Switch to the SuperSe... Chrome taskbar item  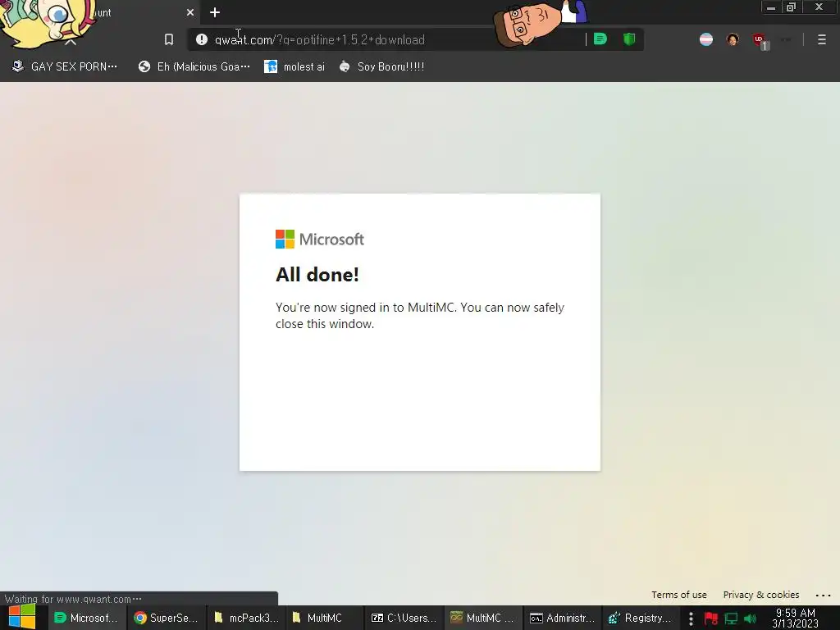[x=166, y=618]
